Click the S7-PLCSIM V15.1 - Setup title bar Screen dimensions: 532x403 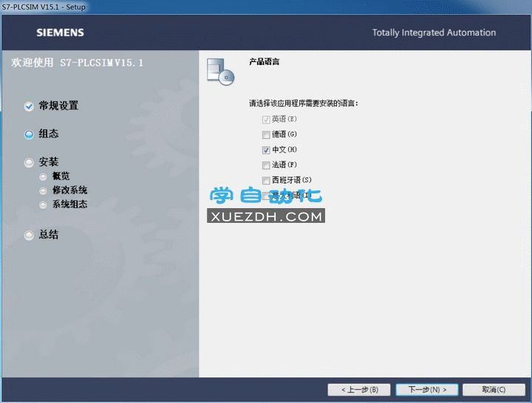(44, 7)
